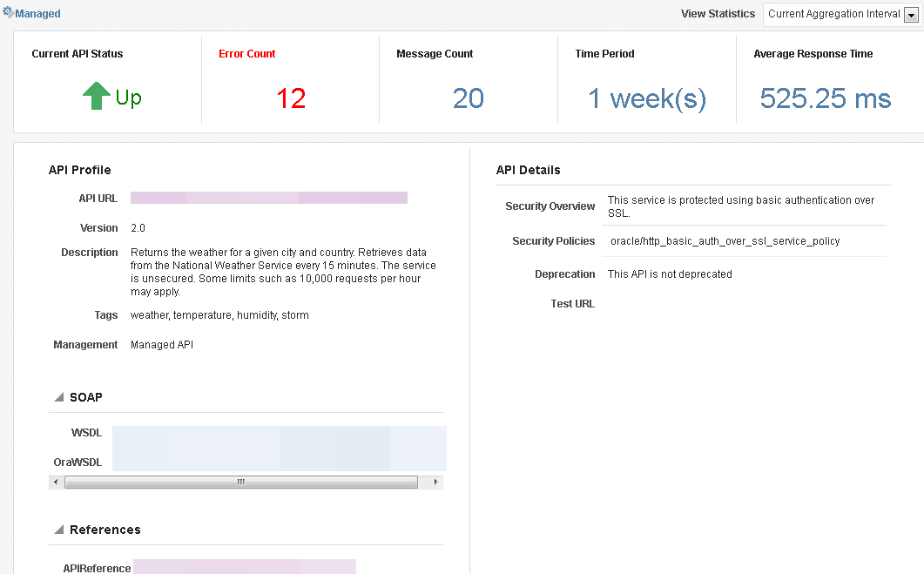Click the Time Period 1 week(s) value

coord(646,98)
